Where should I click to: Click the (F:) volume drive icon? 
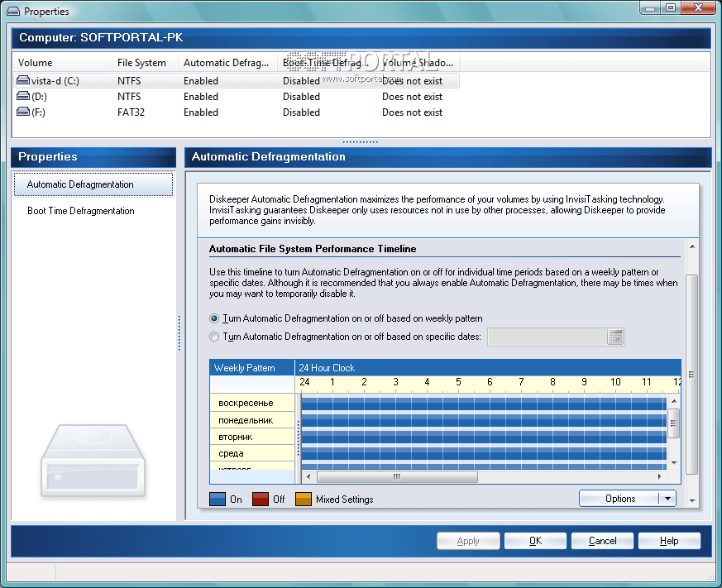coord(22,112)
